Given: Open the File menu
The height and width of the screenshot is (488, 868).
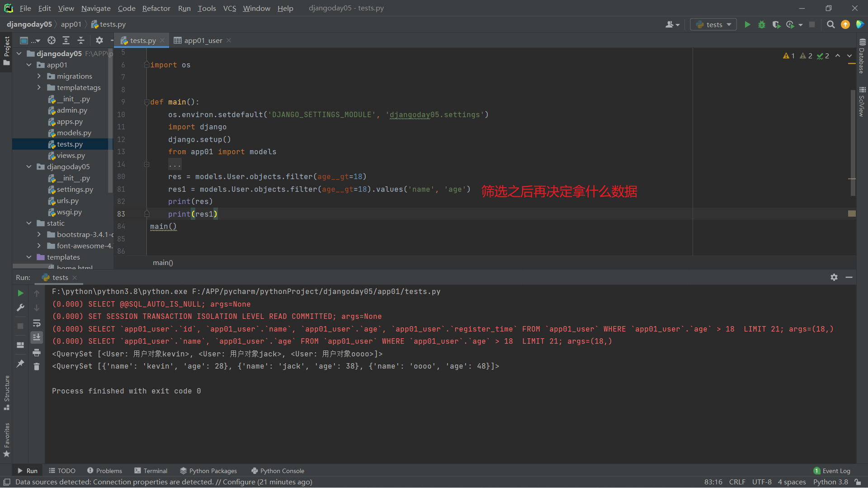Looking at the screenshot, I should (x=25, y=8).
